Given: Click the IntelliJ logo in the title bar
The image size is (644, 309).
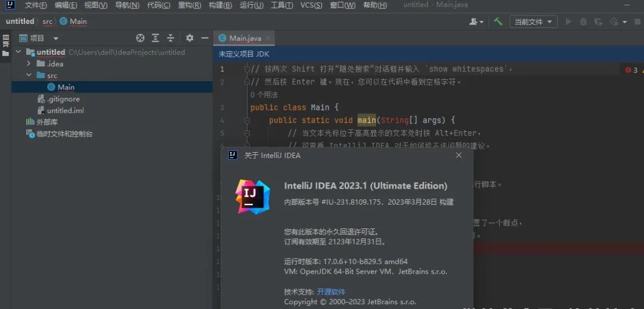Looking at the screenshot, I should (x=11, y=5).
